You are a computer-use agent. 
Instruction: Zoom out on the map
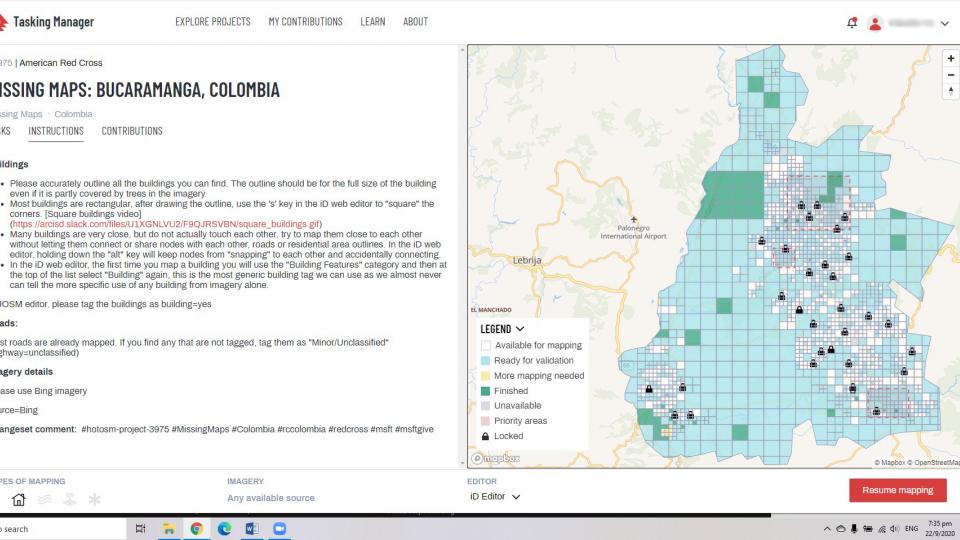coord(950,75)
